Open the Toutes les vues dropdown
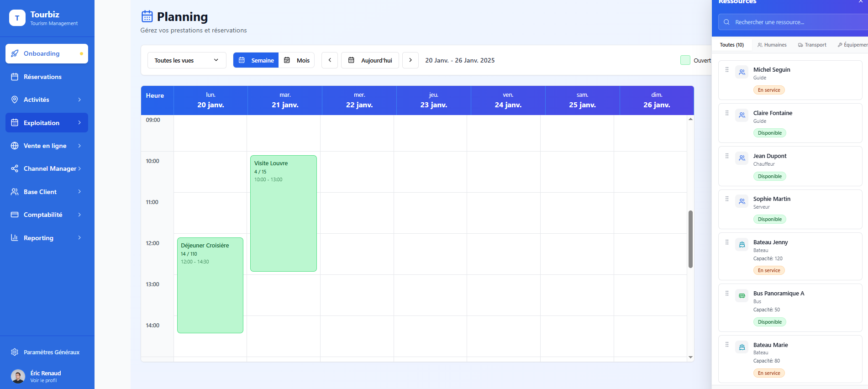Screen dimensions: 868x389 tap(187, 60)
